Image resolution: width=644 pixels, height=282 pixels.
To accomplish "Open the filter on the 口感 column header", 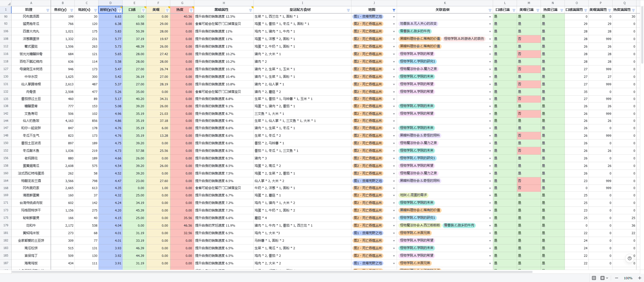I will pyautogui.click(x=143, y=10).
